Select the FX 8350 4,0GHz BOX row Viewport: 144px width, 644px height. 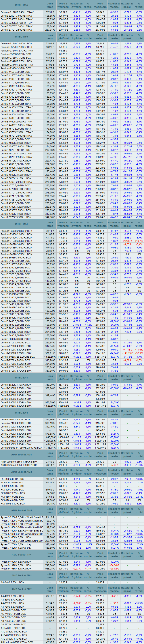(72, 496)
